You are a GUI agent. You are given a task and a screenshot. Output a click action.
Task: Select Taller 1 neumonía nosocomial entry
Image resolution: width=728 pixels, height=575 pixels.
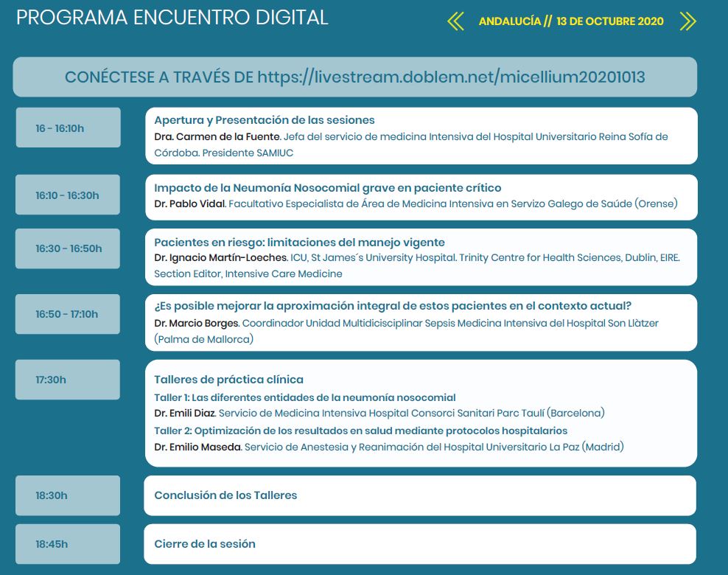coord(304,397)
